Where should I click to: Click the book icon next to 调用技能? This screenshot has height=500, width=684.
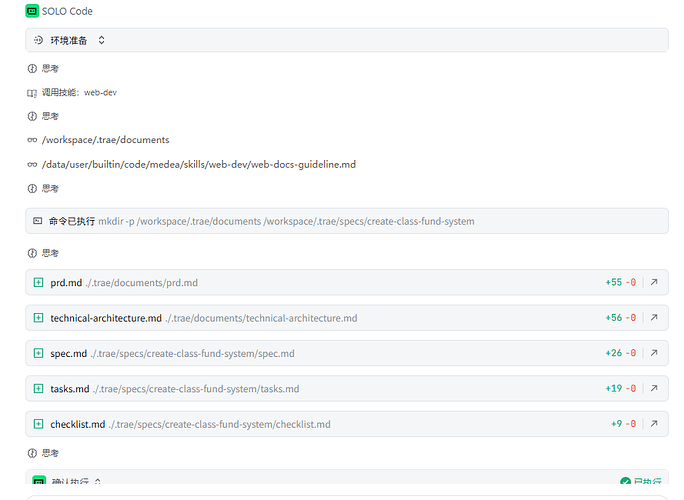pyautogui.click(x=32, y=93)
